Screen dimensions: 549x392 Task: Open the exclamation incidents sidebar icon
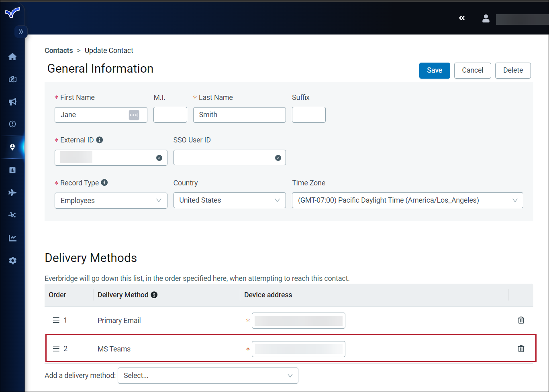click(12, 124)
